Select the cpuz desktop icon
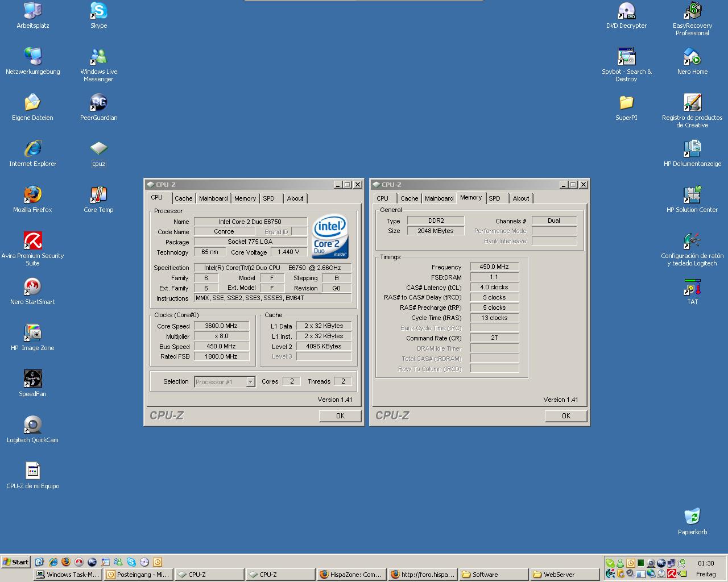 pyautogui.click(x=98, y=153)
